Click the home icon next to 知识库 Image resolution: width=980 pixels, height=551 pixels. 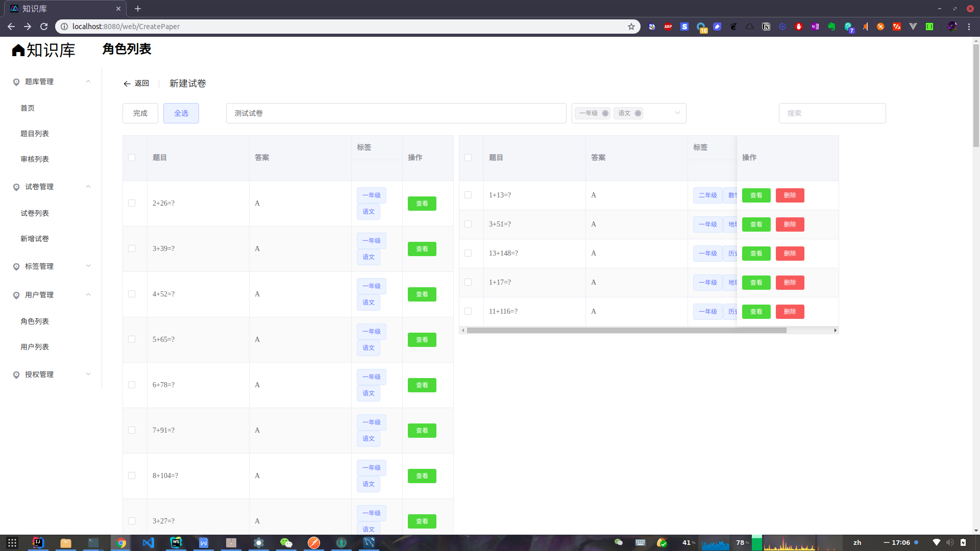pos(18,50)
